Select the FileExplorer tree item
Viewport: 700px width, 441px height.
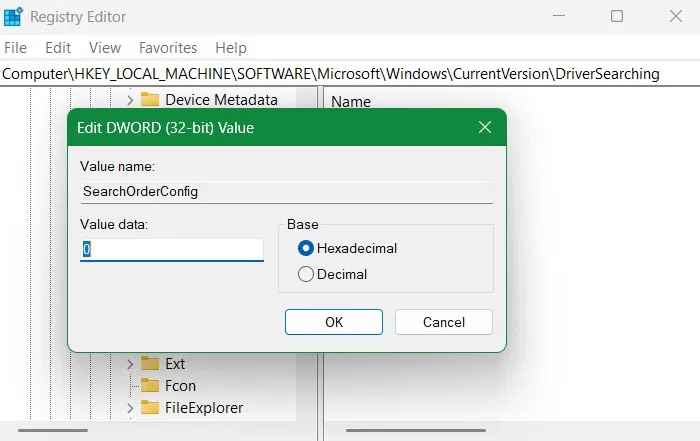(204, 408)
